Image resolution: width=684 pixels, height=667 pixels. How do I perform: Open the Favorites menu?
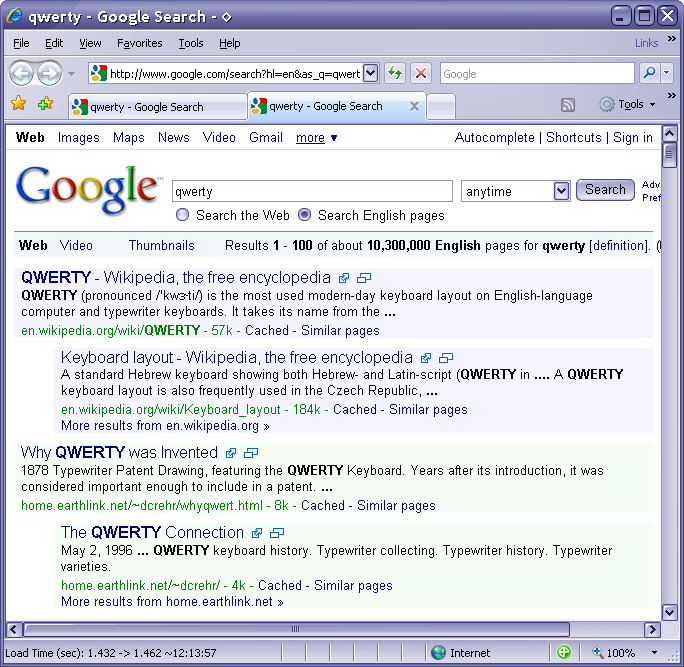pyautogui.click(x=139, y=43)
